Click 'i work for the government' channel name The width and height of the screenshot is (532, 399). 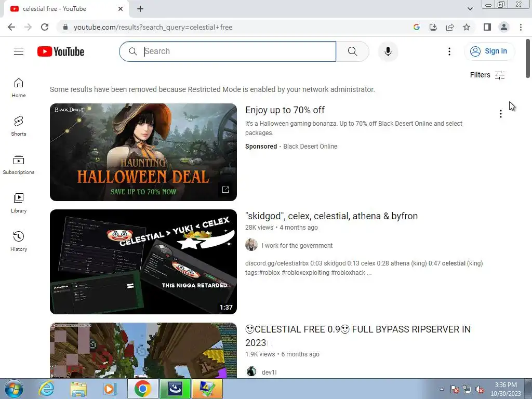pos(297,245)
